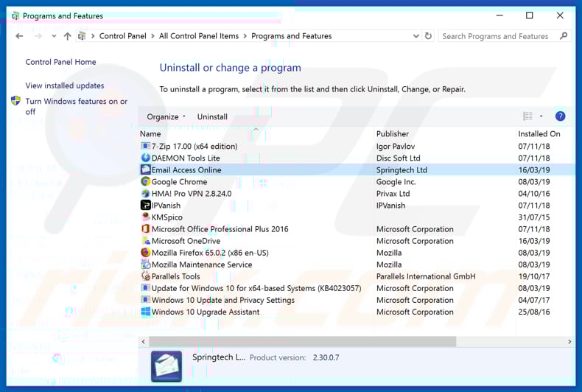Refresh the Programs and Features address bar
Image resolution: width=582 pixels, height=392 pixels.
click(428, 36)
